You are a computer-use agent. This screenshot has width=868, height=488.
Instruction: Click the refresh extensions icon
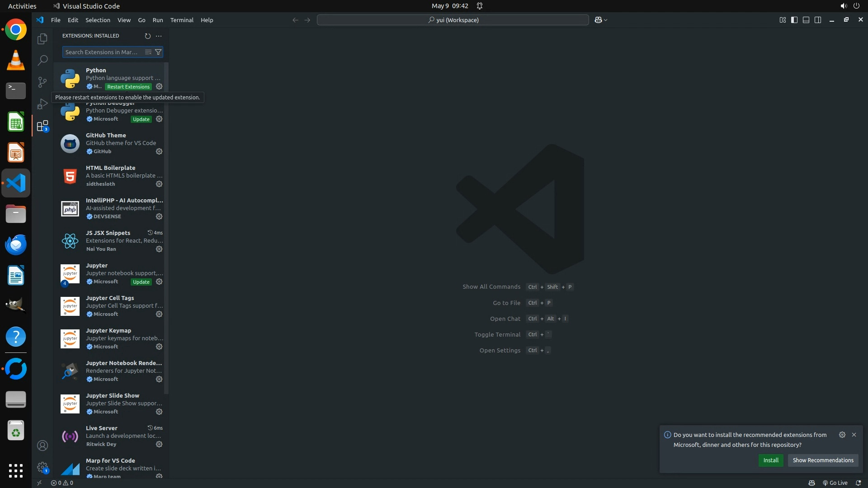147,36
